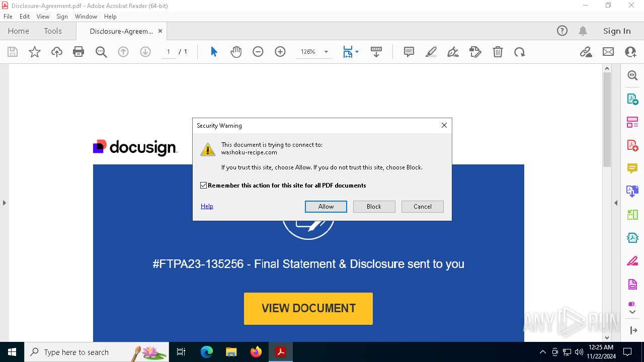This screenshot has width=644, height=362.
Task: Switch to the Tools tab
Action: 53,31
